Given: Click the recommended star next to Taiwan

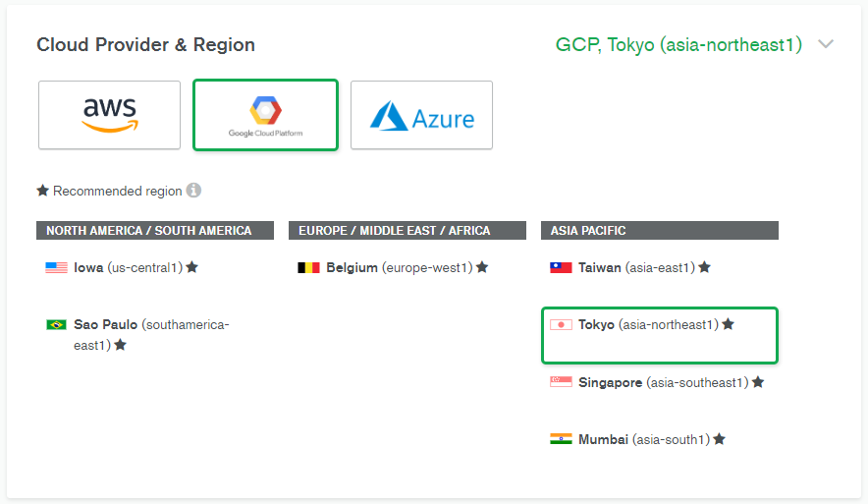Looking at the screenshot, I should coord(704,267).
